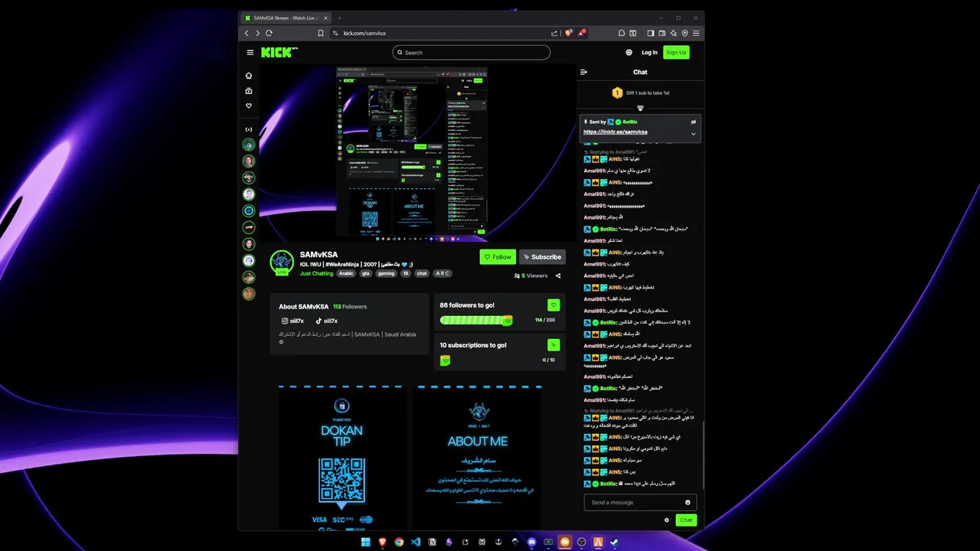Click the browser share page icon

point(554,33)
